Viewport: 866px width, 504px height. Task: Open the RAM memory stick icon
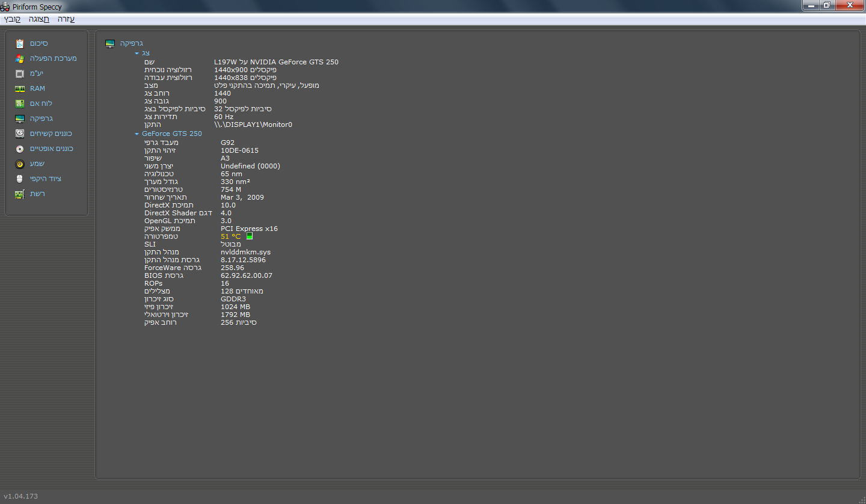point(20,88)
